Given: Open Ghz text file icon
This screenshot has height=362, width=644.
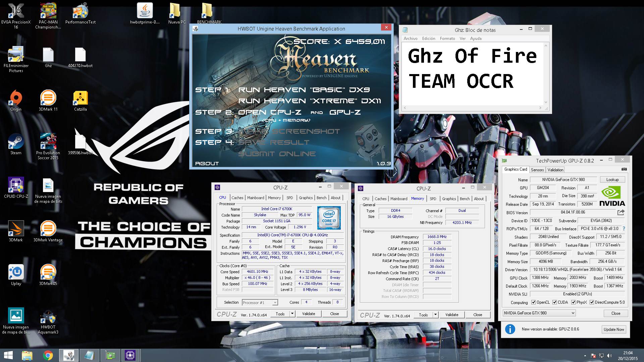Looking at the screenshot, I should [x=48, y=57].
